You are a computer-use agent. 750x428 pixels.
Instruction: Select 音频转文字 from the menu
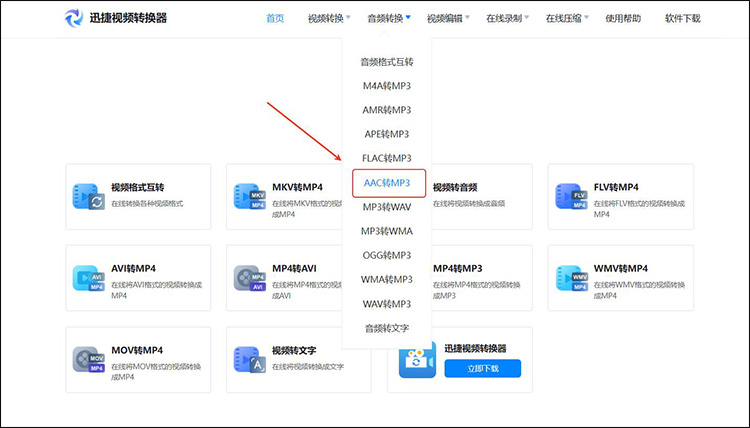pyautogui.click(x=386, y=329)
